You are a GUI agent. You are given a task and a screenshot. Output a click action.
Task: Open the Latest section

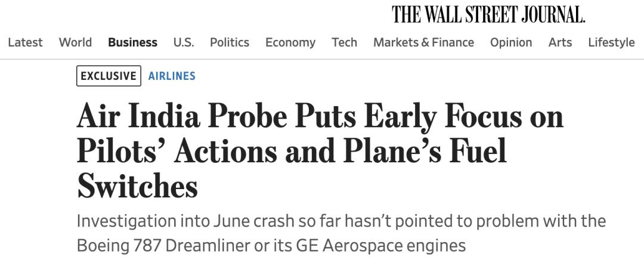tap(25, 42)
